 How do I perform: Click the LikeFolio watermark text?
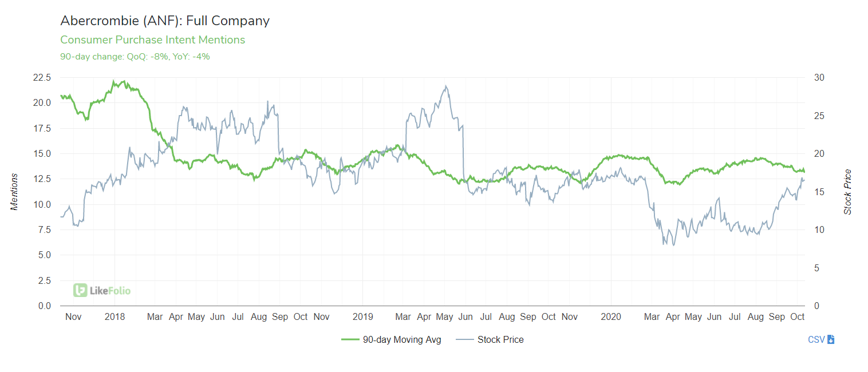(x=110, y=291)
